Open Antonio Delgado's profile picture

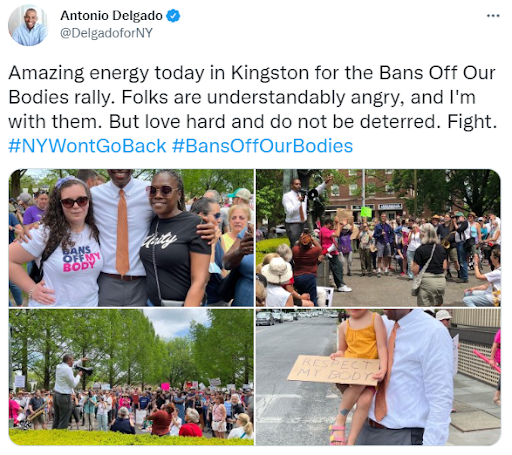(x=28, y=26)
